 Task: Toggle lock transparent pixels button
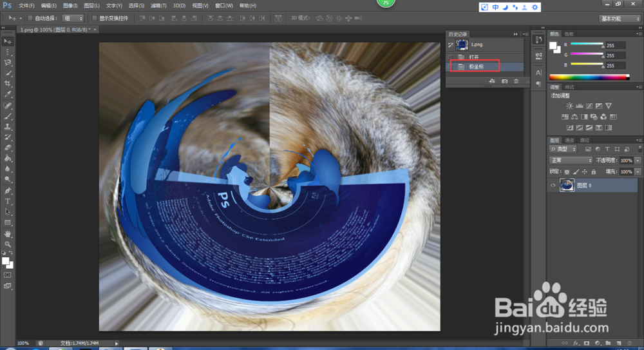(567, 171)
